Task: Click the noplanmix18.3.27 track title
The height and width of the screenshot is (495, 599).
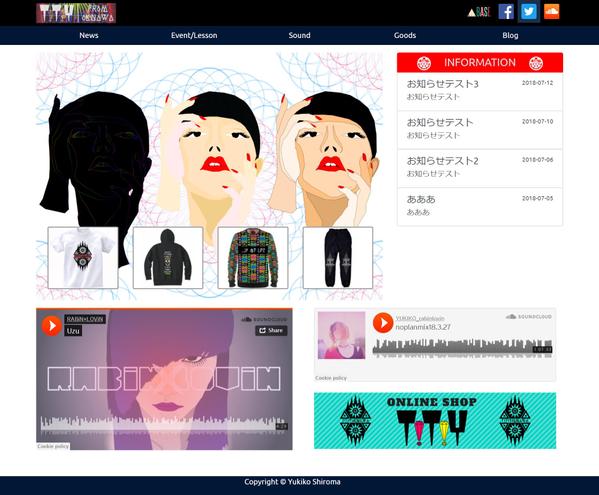Action: (x=423, y=327)
